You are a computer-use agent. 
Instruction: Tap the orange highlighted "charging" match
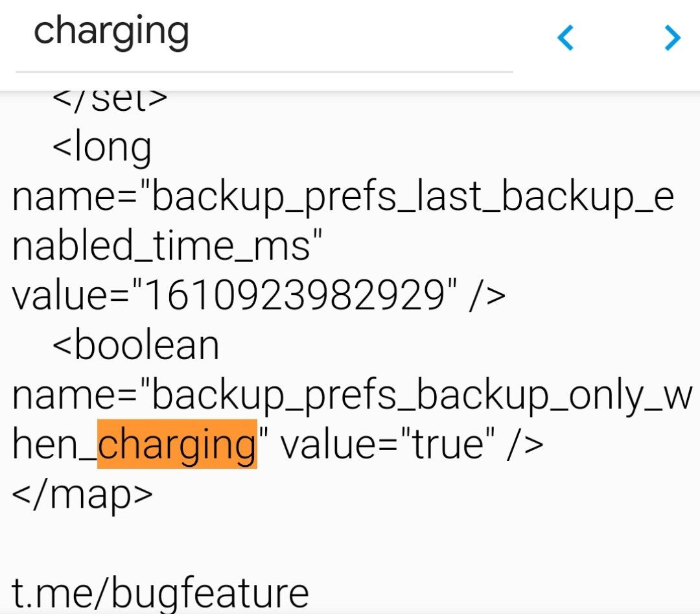point(177,444)
